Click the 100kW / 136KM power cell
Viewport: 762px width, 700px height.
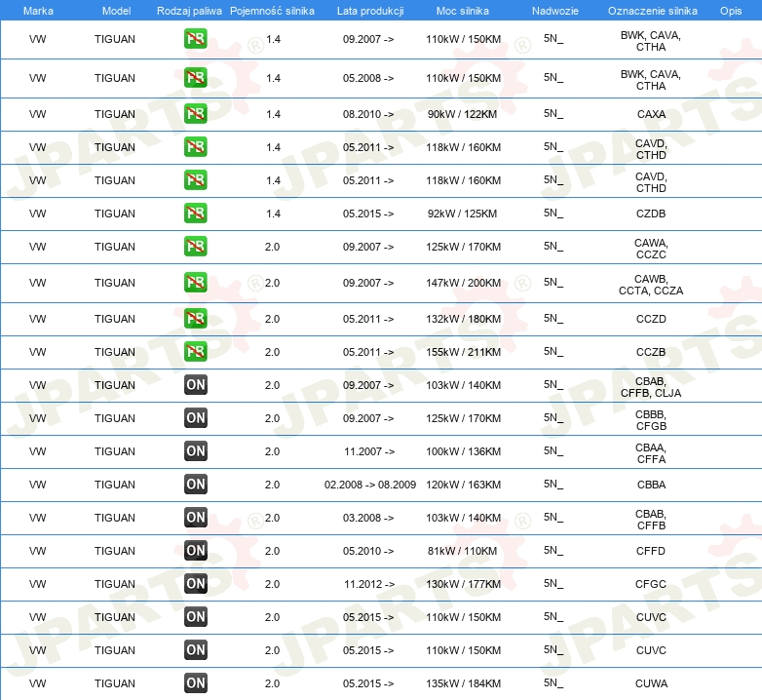point(463,451)
